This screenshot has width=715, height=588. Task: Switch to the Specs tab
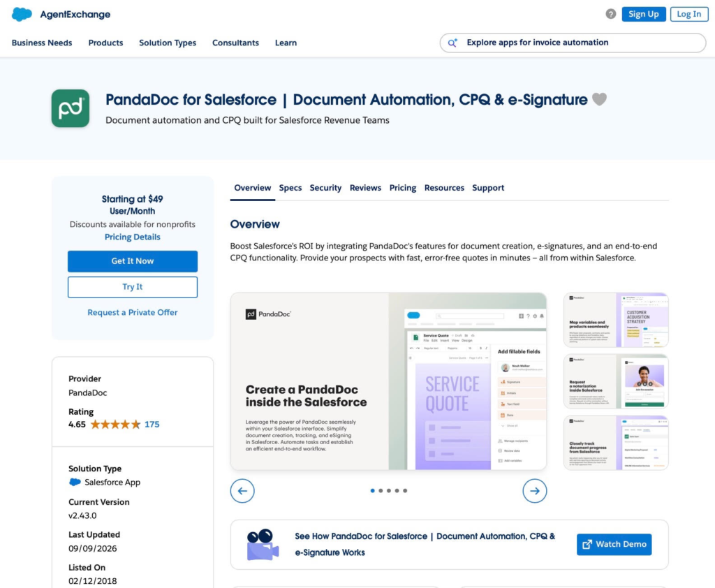290,188
